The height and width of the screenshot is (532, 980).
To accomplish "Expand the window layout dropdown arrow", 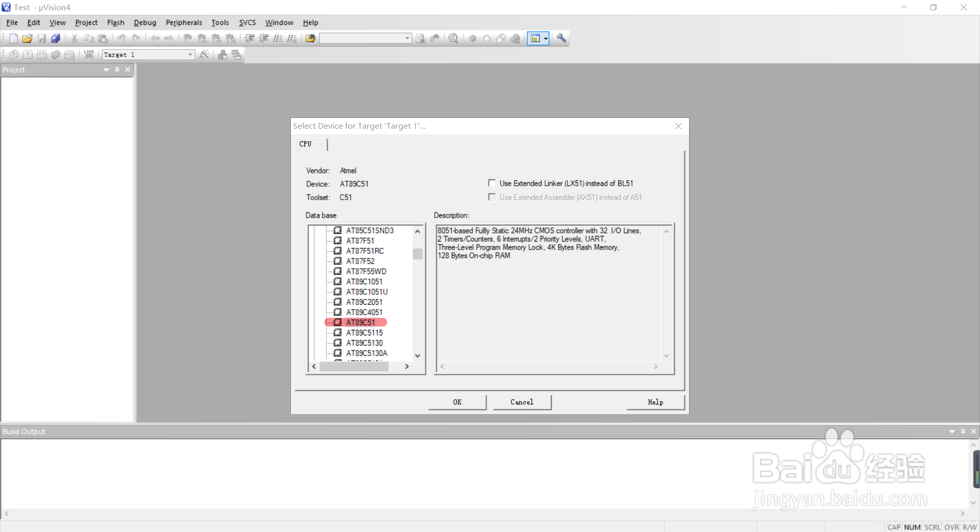I will pyautogui.click(x=546, y=38).
